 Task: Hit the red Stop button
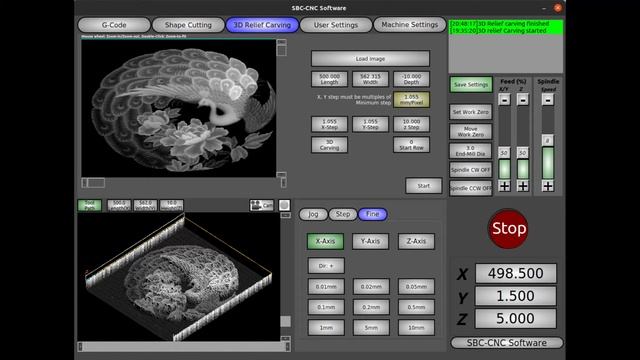coord(508,229)
